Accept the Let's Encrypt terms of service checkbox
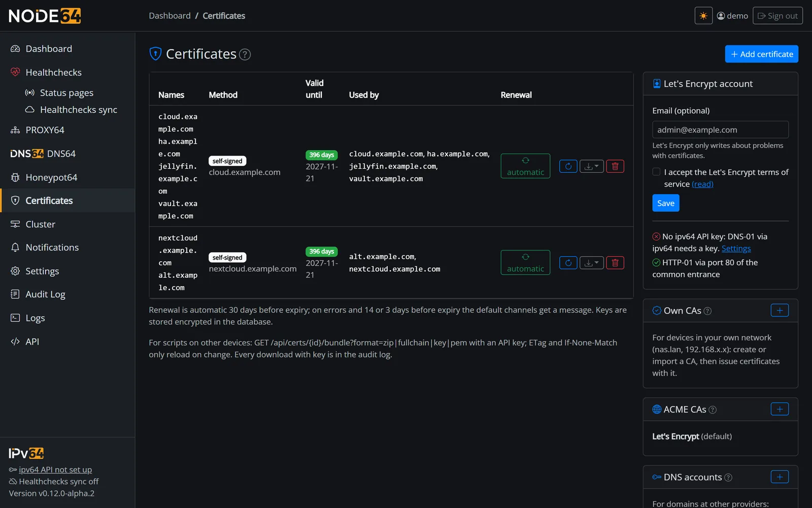 click(x=656, y=172)
